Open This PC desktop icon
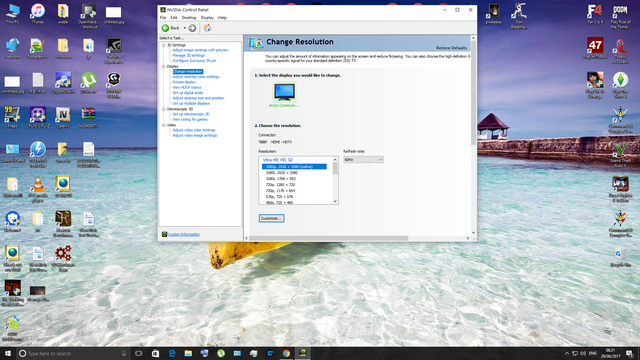Viewport: 640px width, 360px height. pos(13,13)
